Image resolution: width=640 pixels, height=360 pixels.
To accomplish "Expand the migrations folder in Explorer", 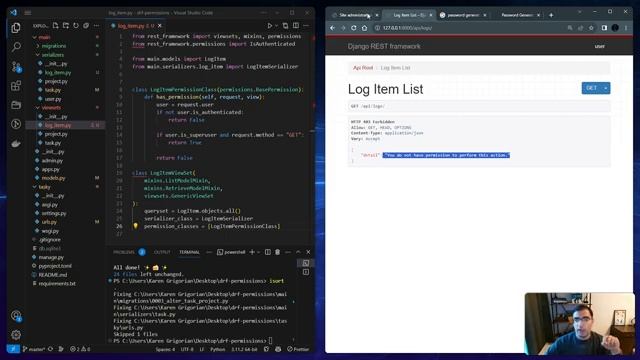I will [53, 46].
